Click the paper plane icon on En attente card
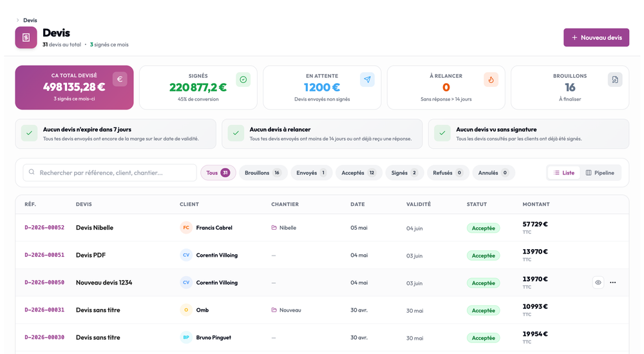Viewport: 644px width, 354px height. (367, 80)
